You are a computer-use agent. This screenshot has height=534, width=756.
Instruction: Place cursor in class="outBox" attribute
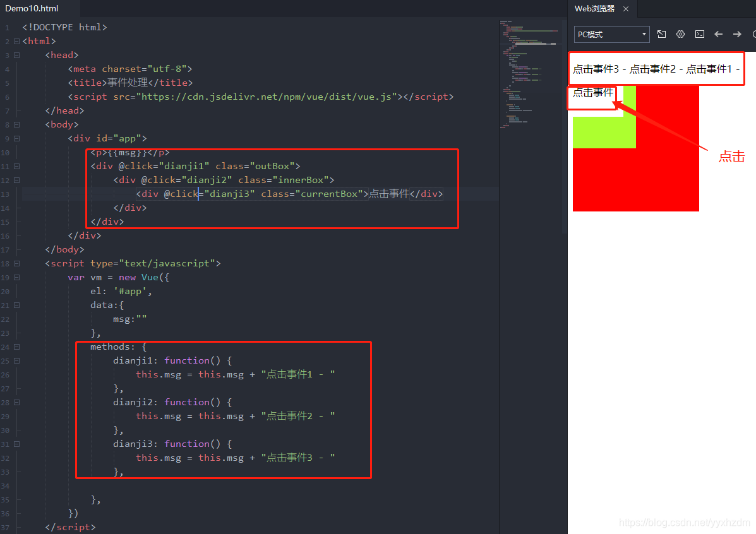tap(255, 166)
